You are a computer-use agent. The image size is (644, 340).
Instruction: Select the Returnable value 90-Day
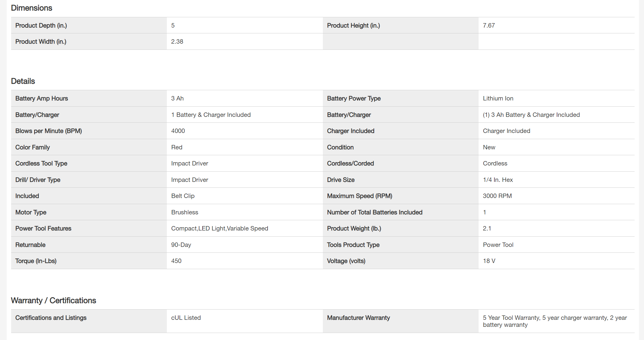tap(181, 245)
